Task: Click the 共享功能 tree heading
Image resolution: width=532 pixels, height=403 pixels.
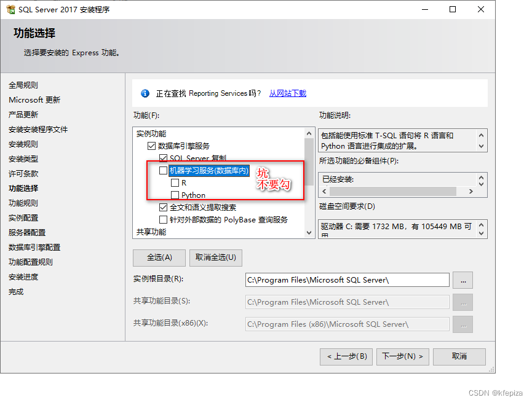Action: click(151, 232)
